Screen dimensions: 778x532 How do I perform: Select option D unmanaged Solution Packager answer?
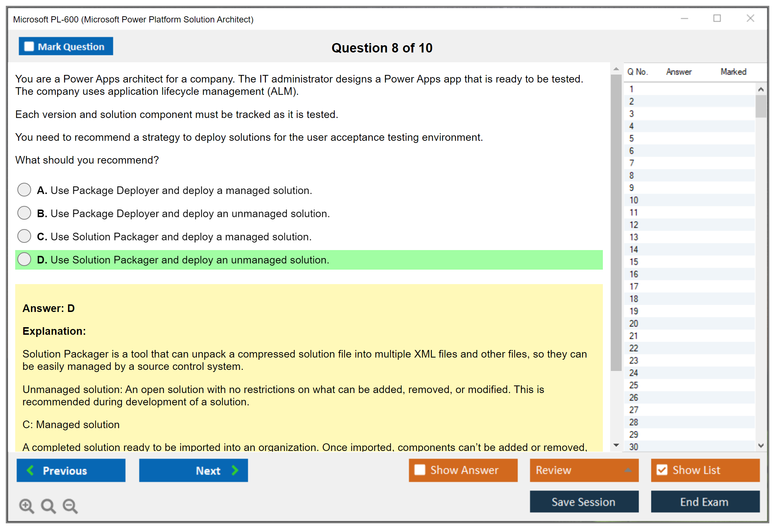24,259
